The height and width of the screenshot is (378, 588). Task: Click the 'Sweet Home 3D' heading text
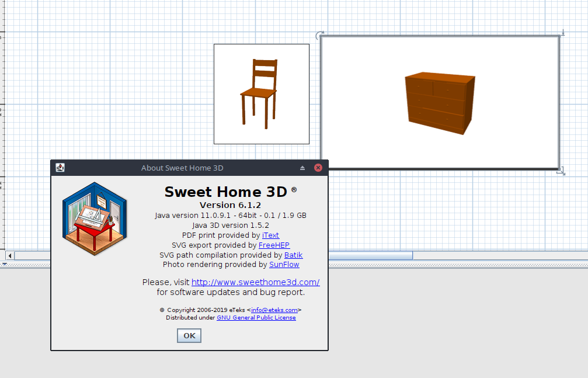coord(226,192)
